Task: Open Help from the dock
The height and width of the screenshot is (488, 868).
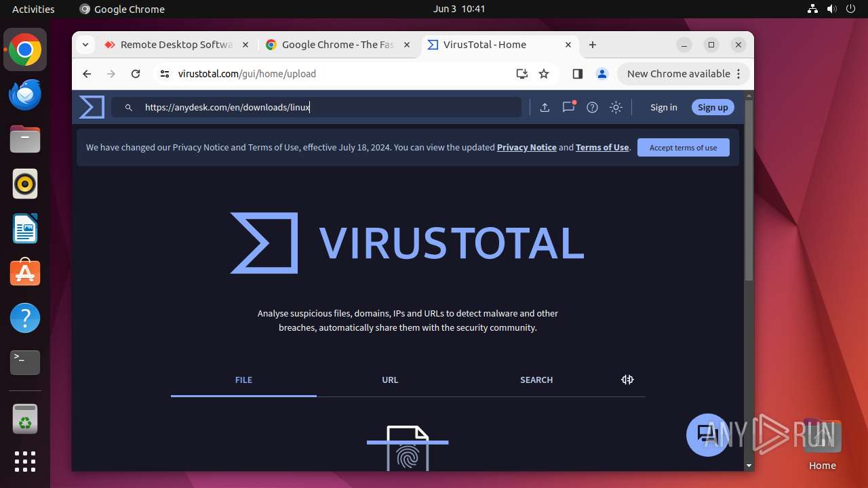Action: click(x=25, y=318)
